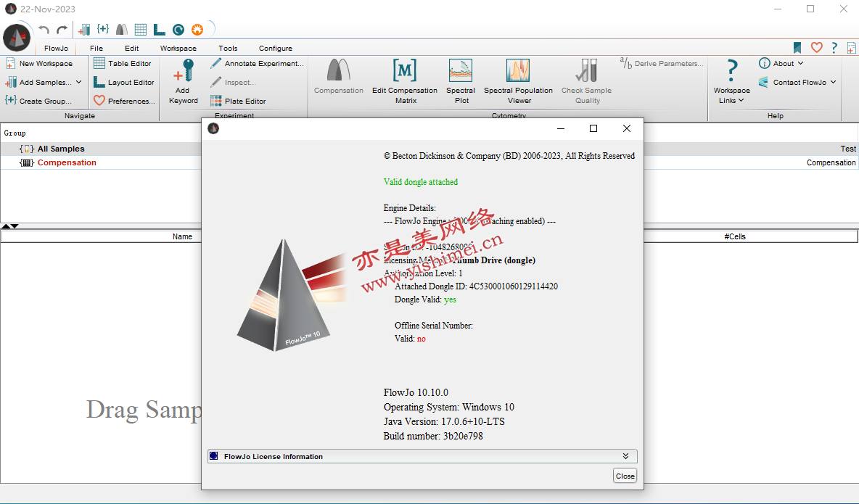Open the Spectral Population Viewer
Viewport: 859px width, 504px height.
pos(518,81)
